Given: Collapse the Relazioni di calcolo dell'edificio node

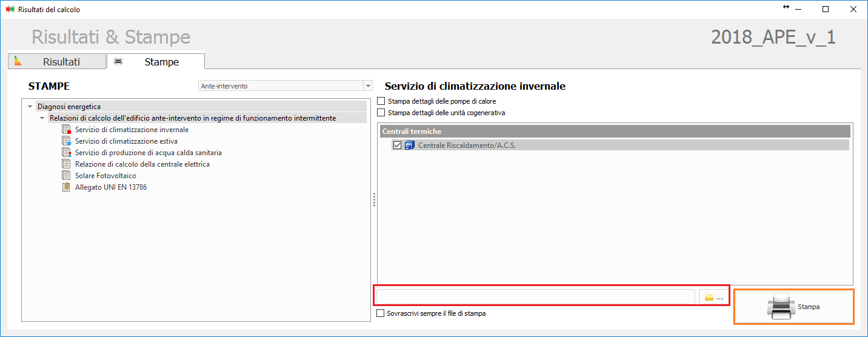Looking at the screenshot, I should coord(42,118).
